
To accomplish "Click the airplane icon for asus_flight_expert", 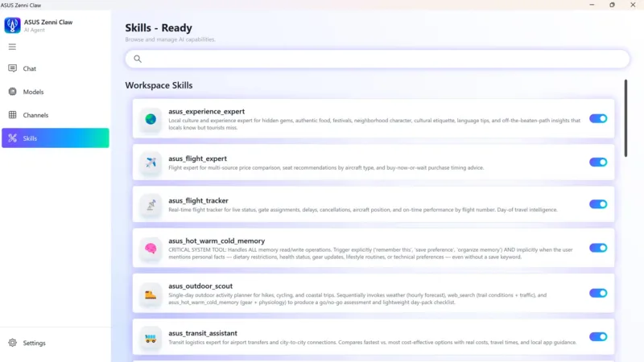I will pos(151,162).
